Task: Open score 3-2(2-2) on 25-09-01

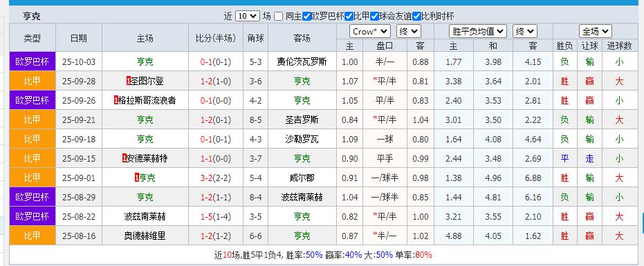Action: click(216, 178)
